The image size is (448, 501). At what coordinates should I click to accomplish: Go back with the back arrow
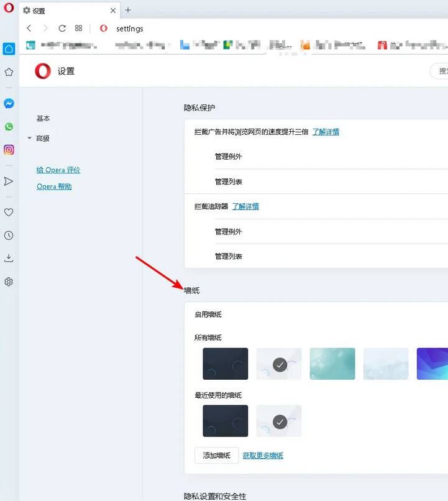pyautogui.click(x=29, y=29)
